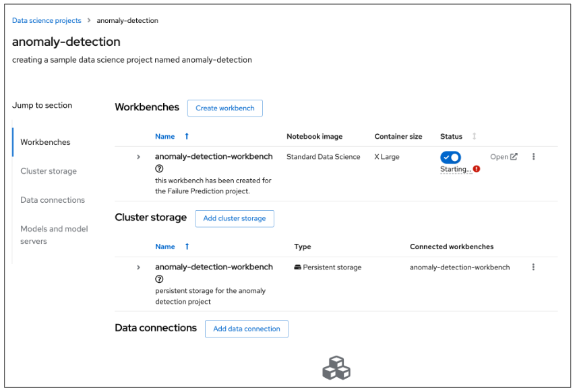Jump to the Workbenches section
Image resolution: width=575 pixels, height=392 pixels.
[x=45, y=142]
